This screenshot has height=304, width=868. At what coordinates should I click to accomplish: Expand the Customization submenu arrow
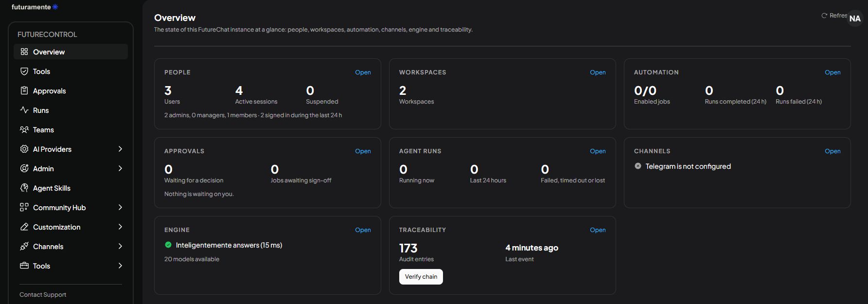[x=120, y=227]
